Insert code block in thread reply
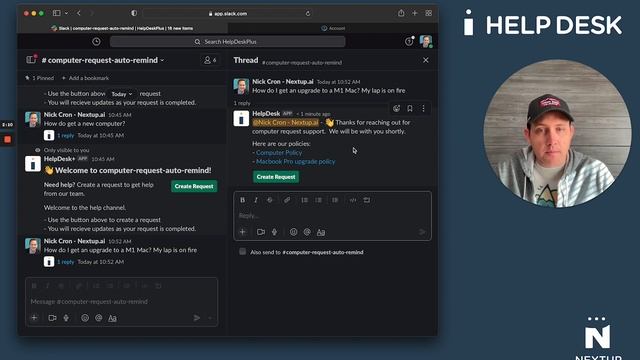Viewport: 640px width, 360px height. coord(367,200)
